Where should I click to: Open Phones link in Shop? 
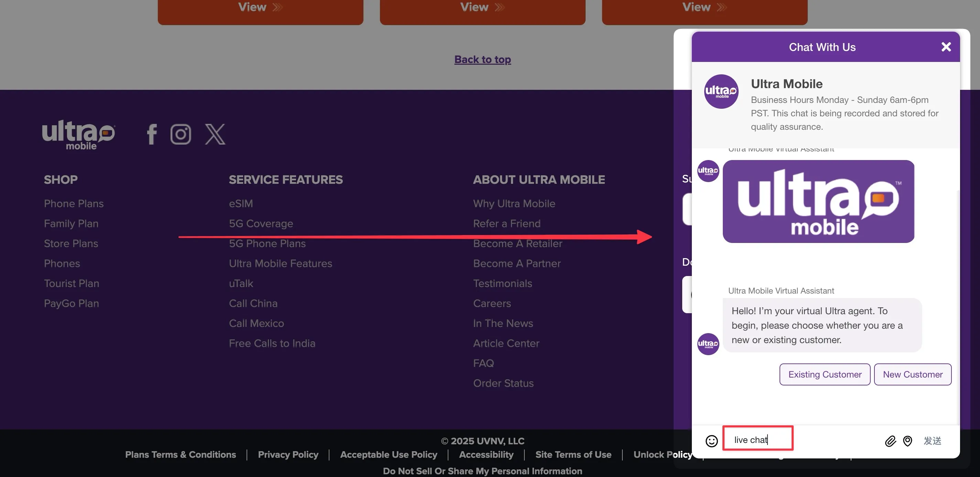(x=62, y=263)
